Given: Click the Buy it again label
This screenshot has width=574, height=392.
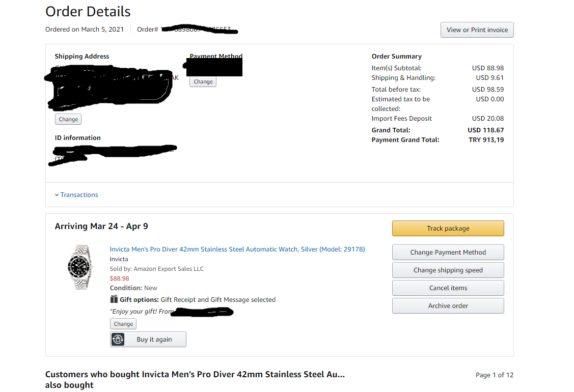Looking at the screenshot, I should pos(154,340).
